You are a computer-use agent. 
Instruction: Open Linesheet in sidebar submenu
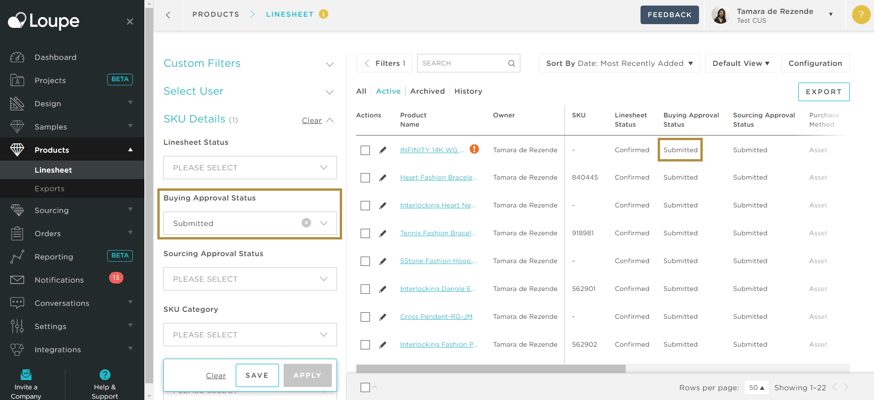tap(53, 170)
